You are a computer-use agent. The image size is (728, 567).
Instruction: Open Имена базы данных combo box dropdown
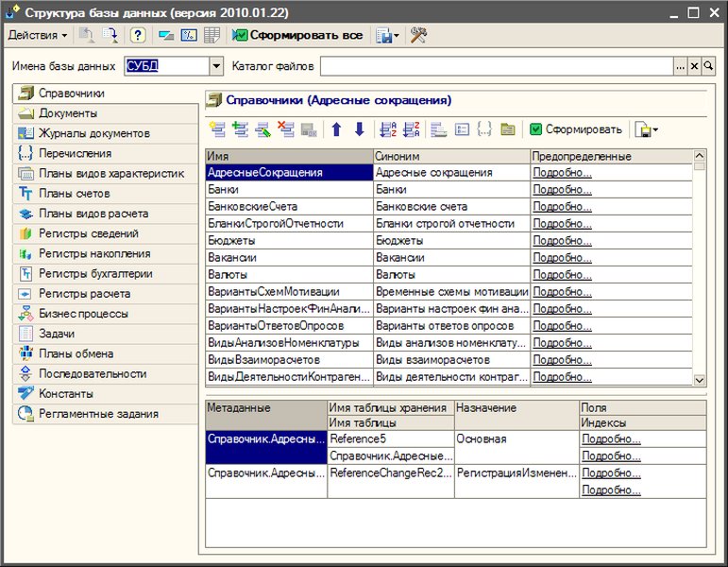pos(216,66)
